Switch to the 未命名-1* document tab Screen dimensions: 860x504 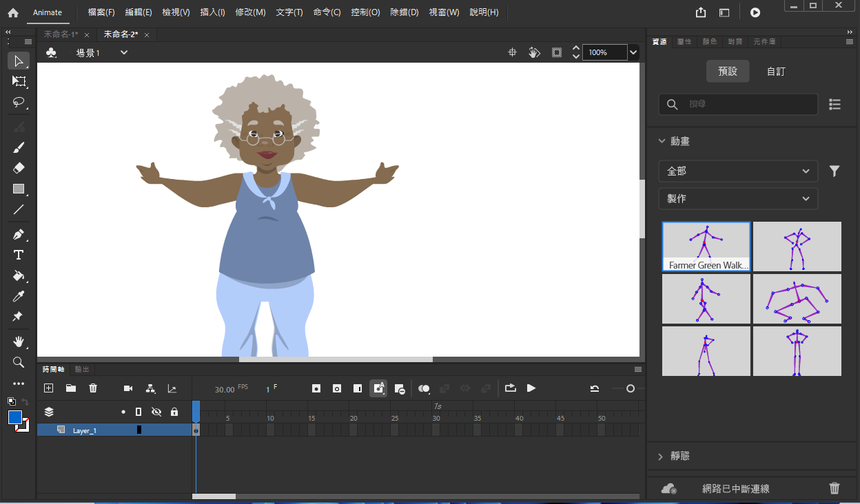tap(61, 34)
